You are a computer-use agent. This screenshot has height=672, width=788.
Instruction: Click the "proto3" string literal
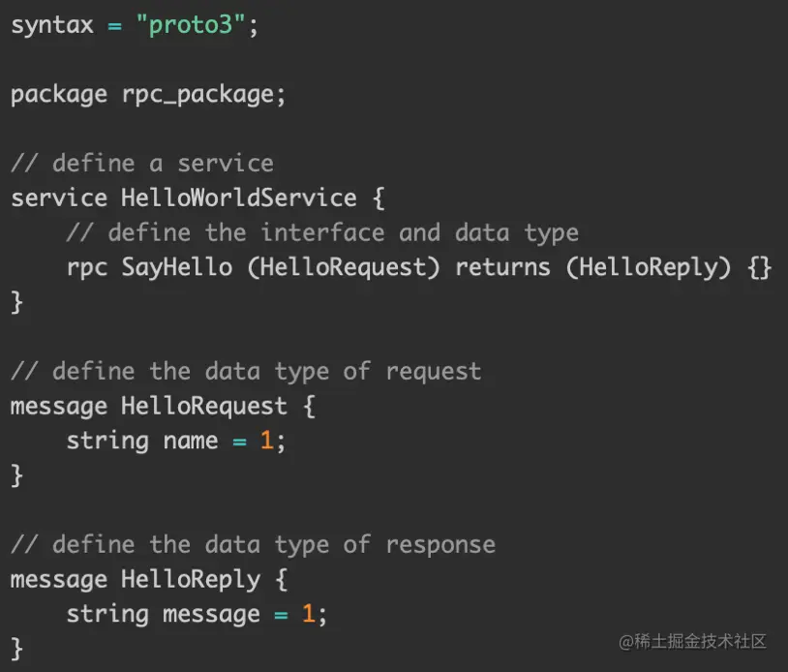click(192, 25)
